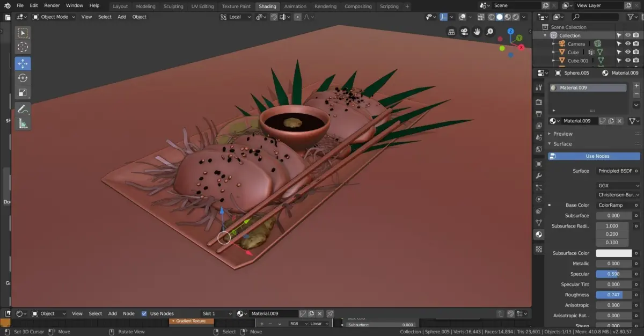644x336 pixels.
Task: Toggle viewport gizmo display
Action: pos(444,17)
